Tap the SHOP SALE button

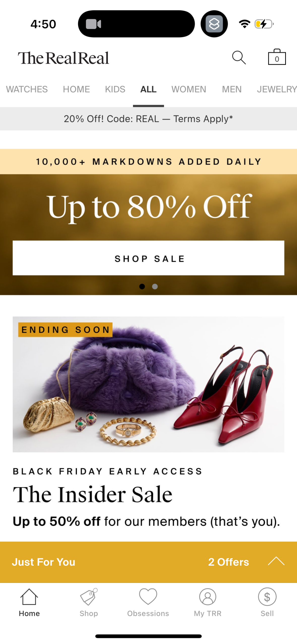point(148,258)
